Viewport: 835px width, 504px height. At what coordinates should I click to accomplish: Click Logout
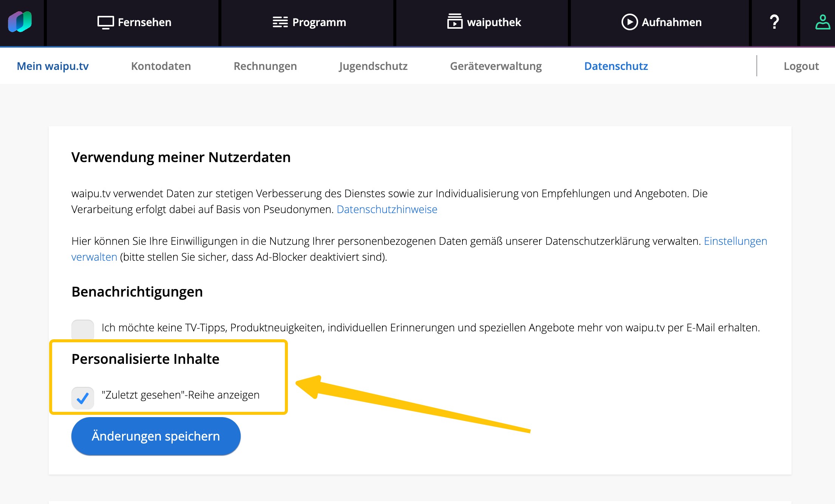tap(801, 66)
